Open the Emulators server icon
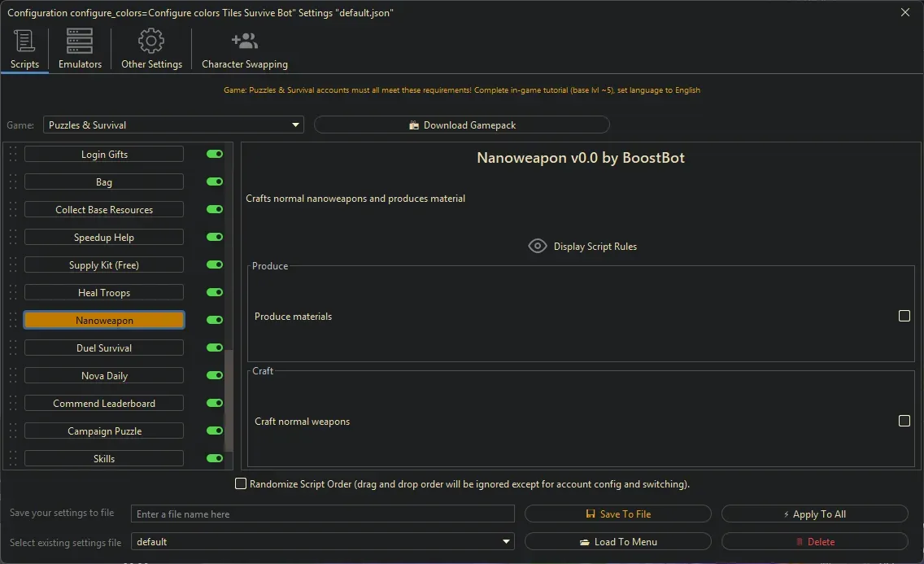The image size is (924, 564). coord(80,42)
